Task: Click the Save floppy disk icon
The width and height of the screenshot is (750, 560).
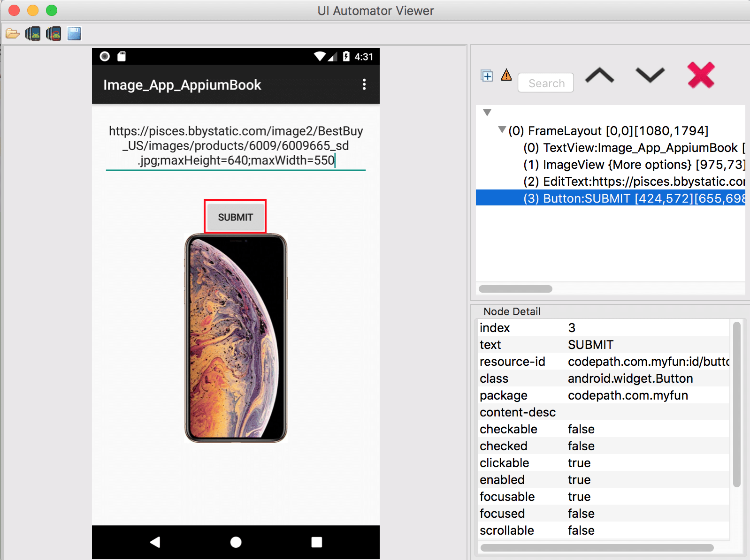Action: [x=74, y=34]
